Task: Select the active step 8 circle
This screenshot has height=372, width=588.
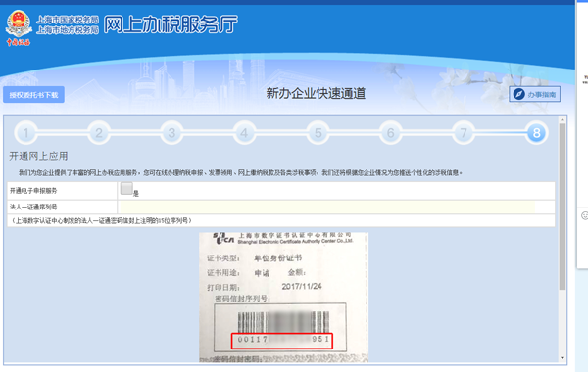Action: (x=536, y=132)
